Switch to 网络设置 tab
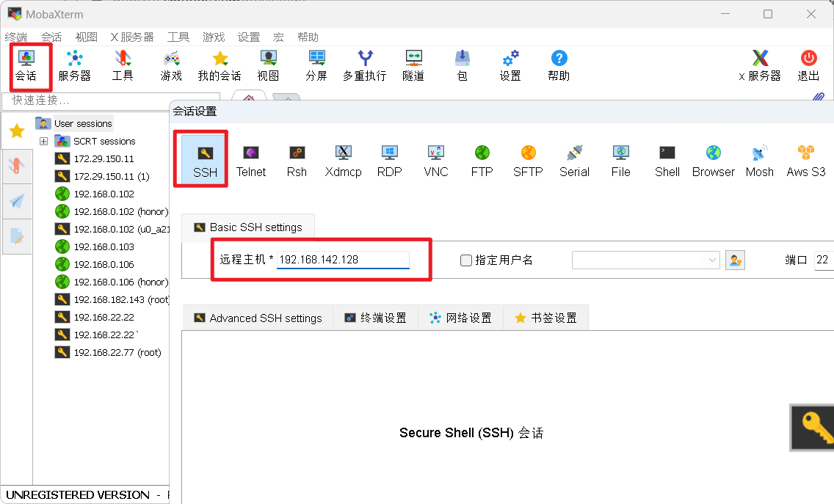This screenshot has width=834, height=504. point(460,318)
